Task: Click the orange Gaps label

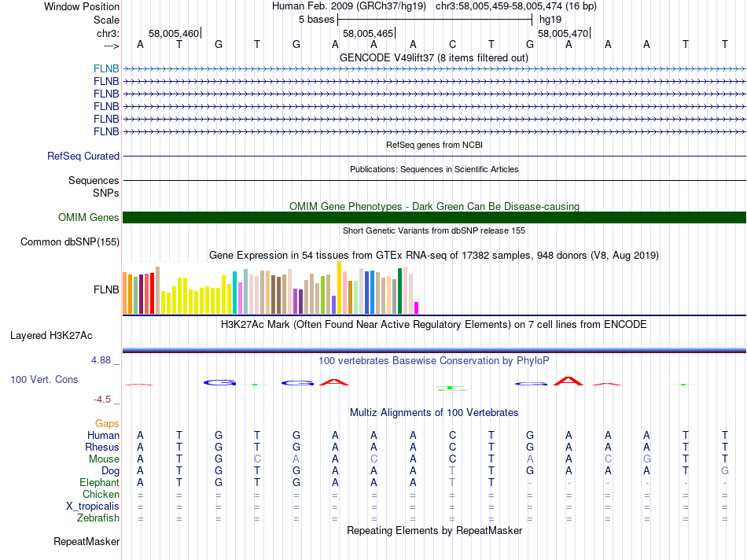Action: coord(107,423)
